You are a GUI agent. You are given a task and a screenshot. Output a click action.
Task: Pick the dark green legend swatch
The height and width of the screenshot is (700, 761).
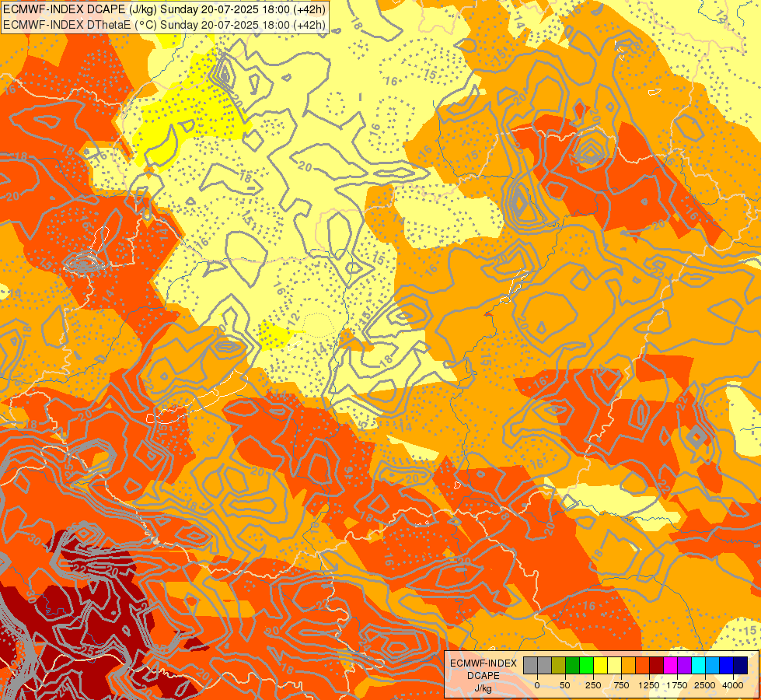[573, 665]
